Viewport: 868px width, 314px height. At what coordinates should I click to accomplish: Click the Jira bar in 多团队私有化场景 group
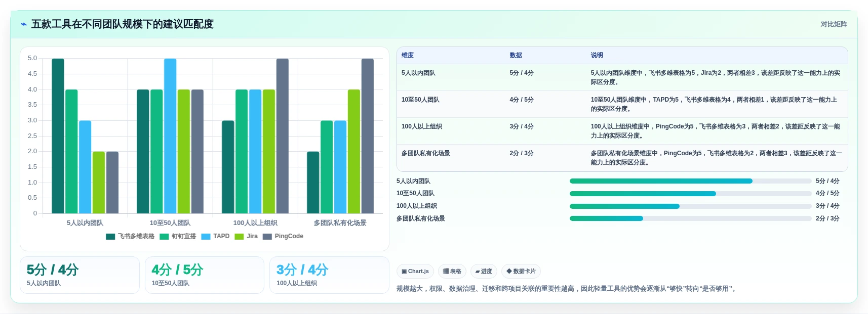pos(354,151)
